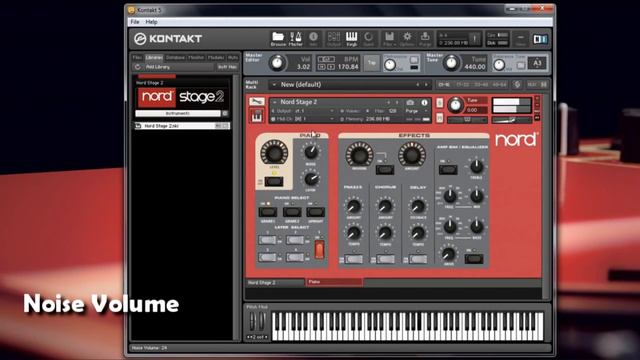Click the Mute M button on instrument
This screenshot has width=640, height=360.
(x=439, y=118)
